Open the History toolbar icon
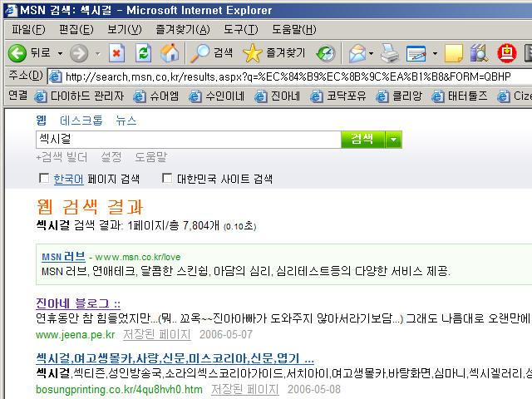 pyautogui.click(x=326, y=53)
